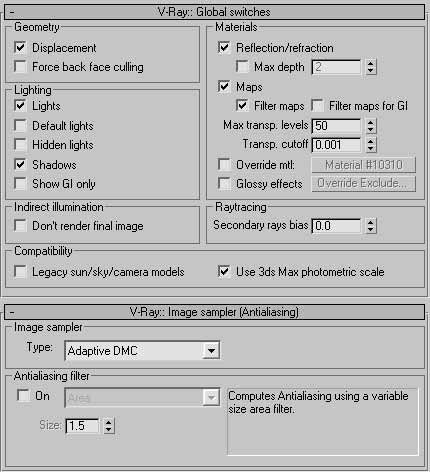The height and width of the screenshot is (472, 430).
Task: Toggle Use 3ds Max photometric scale
Action: coord(224,271)
